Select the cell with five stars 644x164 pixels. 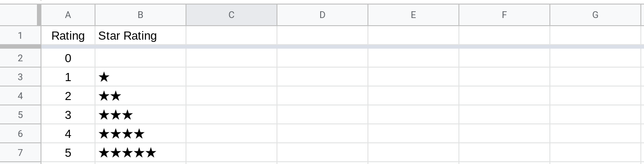tap(141, 153)
